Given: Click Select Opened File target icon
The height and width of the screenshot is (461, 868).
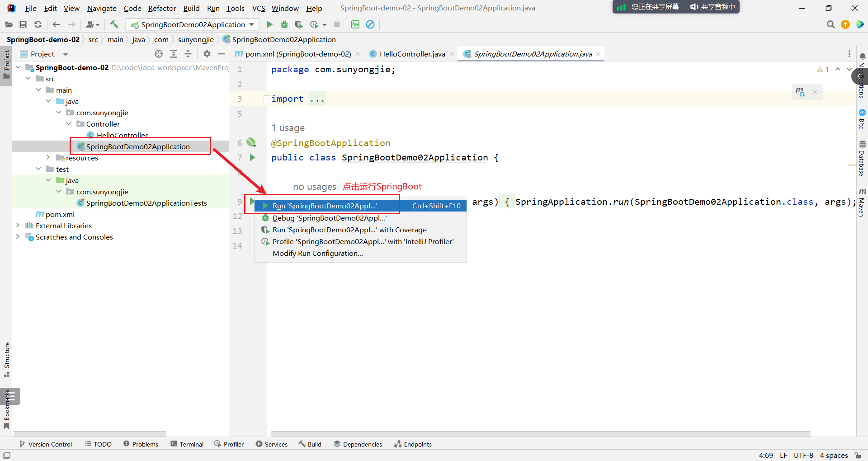Looking at the screenshot, I should pyautogui.click(x=159, y=54).
